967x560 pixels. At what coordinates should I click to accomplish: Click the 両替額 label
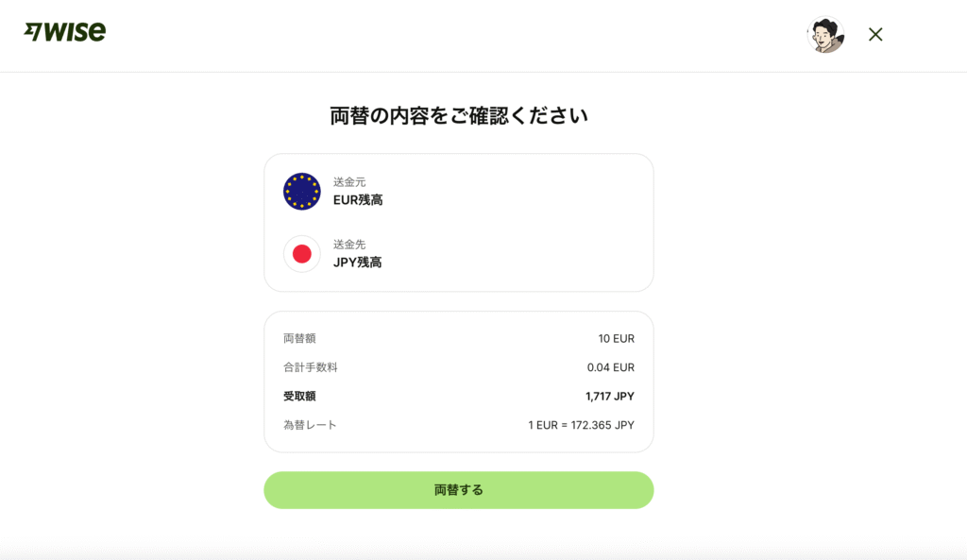tap(299, 339)
